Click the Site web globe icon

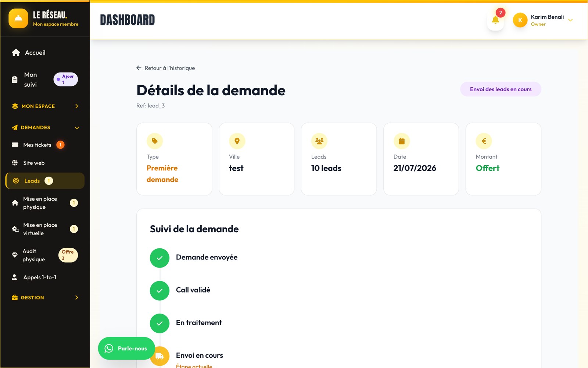[x=15, y=163]
